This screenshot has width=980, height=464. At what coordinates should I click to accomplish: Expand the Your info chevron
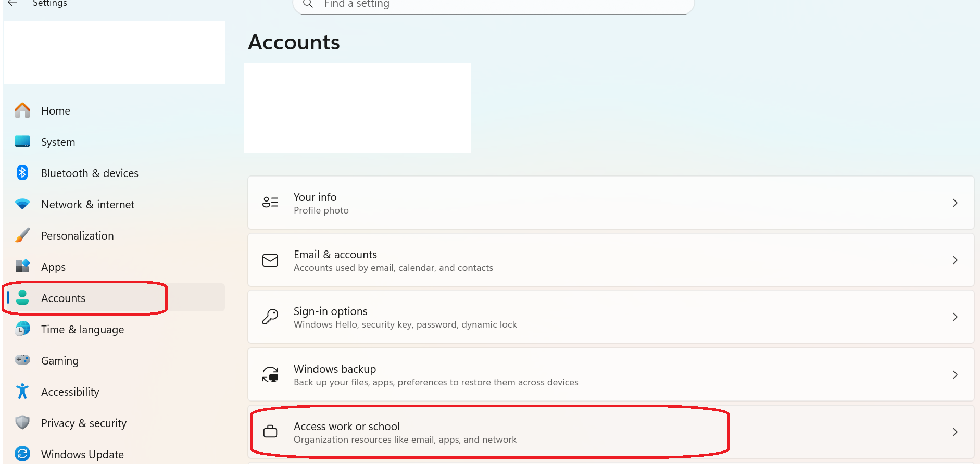(955, 203)
